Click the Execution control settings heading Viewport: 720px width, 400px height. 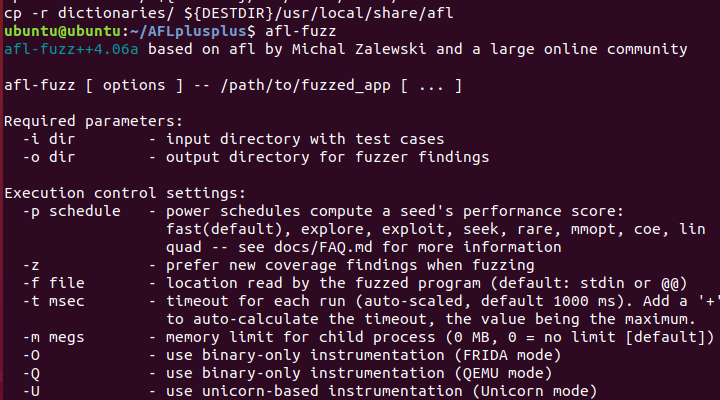click(x=125, y=193)
